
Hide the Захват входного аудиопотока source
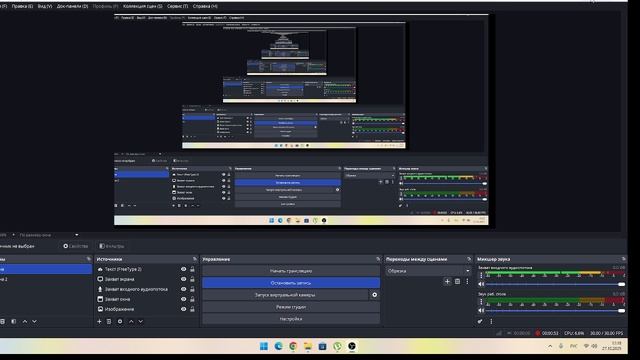point(183,289)
